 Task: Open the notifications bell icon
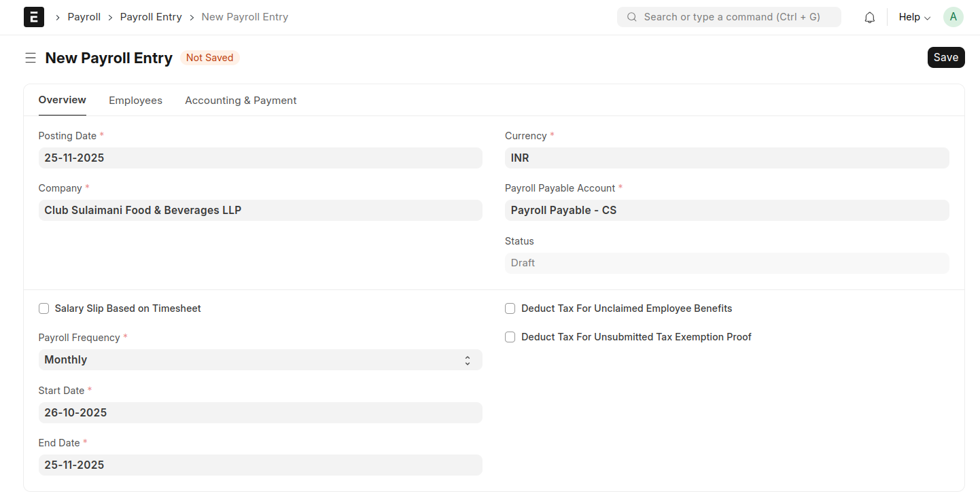[869, 18]
